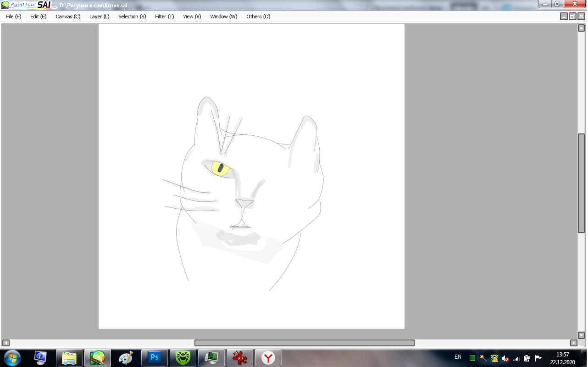This screenshot has width=588, height=367.
Task: Open the Yandex browser taskbar icon
Action: click(268, 358)
